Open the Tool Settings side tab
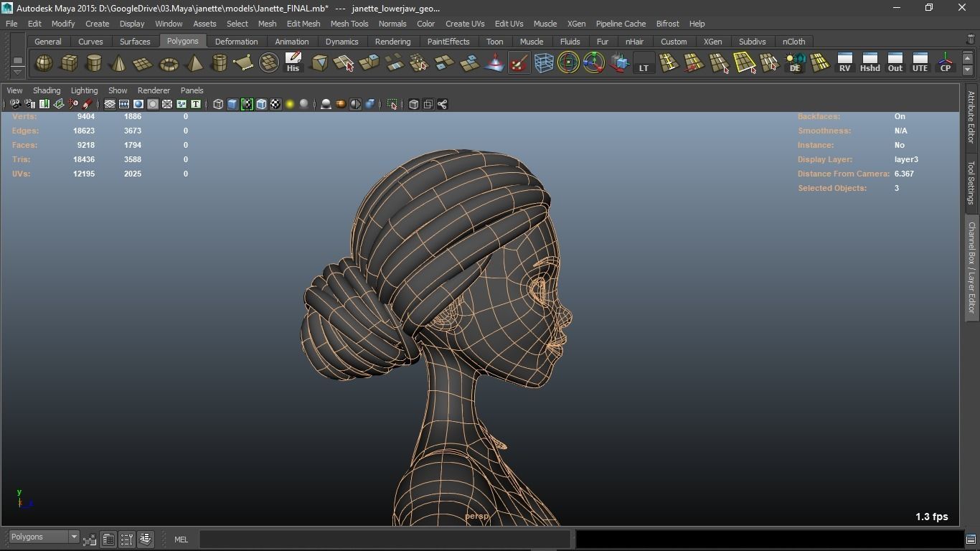 (971, 182)
